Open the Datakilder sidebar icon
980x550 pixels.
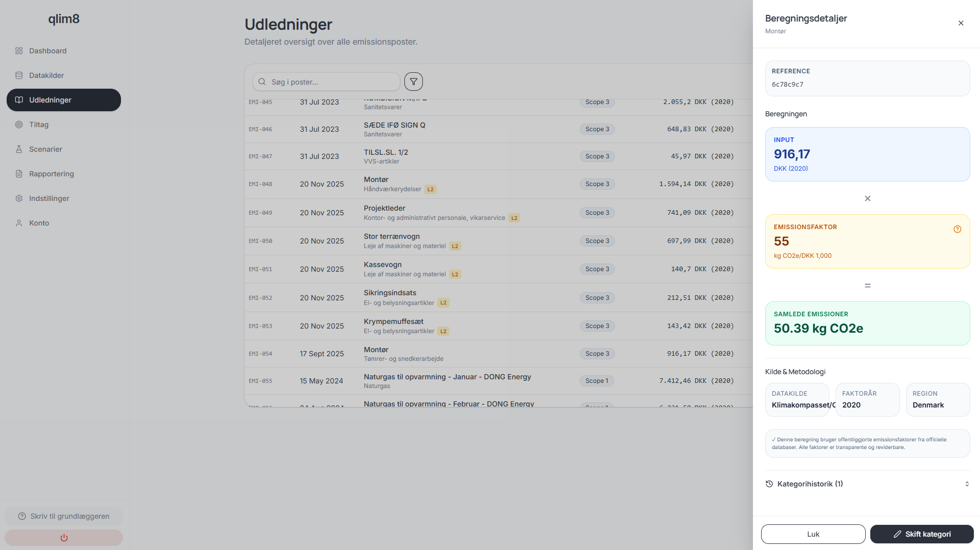19,75
